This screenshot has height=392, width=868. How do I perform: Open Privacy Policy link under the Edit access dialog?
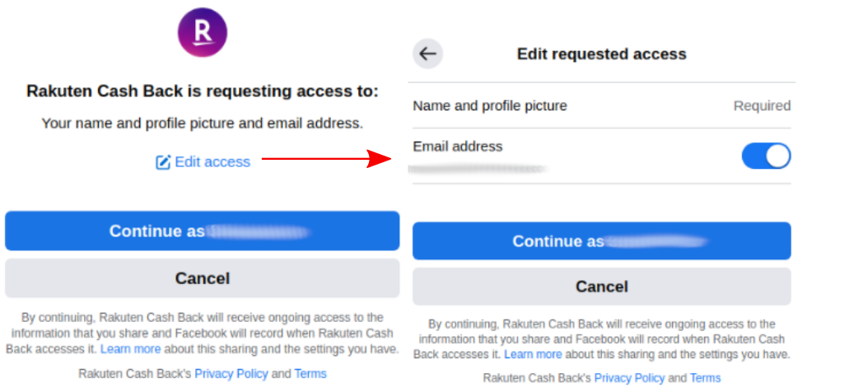point(231,374)
